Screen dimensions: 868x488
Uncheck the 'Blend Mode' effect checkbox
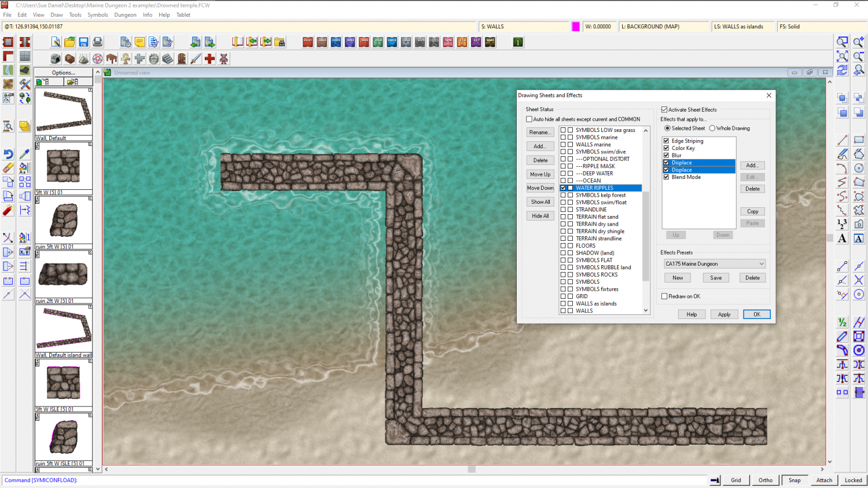click(666, 177)
